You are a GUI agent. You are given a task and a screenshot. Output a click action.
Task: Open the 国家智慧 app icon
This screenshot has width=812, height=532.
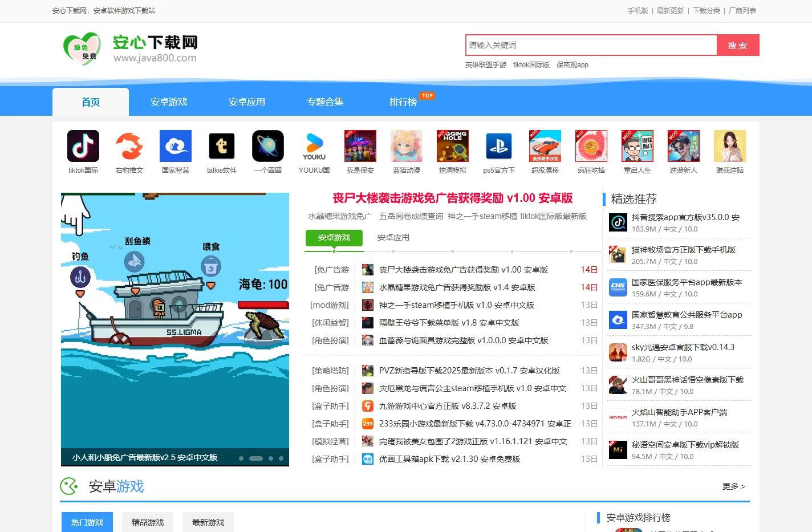click(x=176, y=146)
